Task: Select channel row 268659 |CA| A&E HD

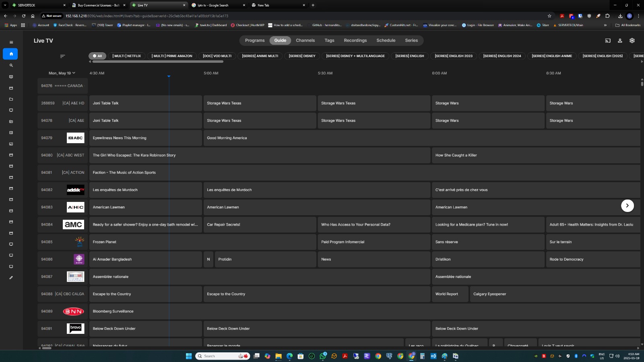Action: tap(63, 103)
